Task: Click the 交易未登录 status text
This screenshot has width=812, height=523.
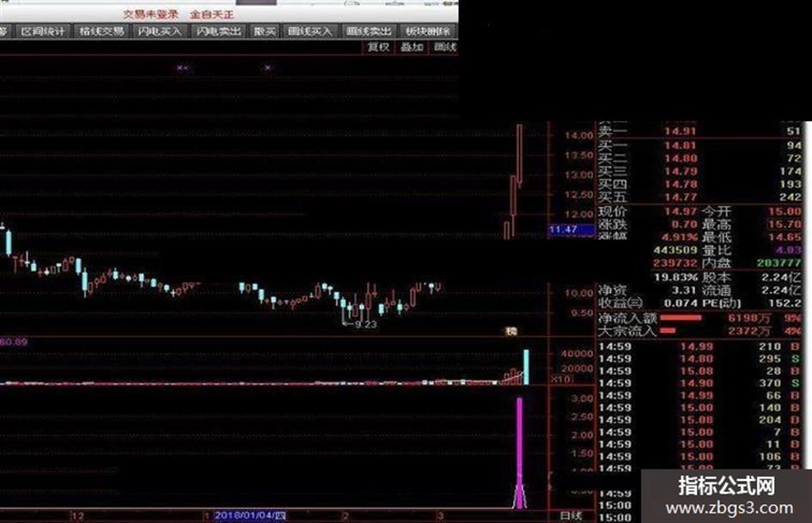Action: (150, 15)
